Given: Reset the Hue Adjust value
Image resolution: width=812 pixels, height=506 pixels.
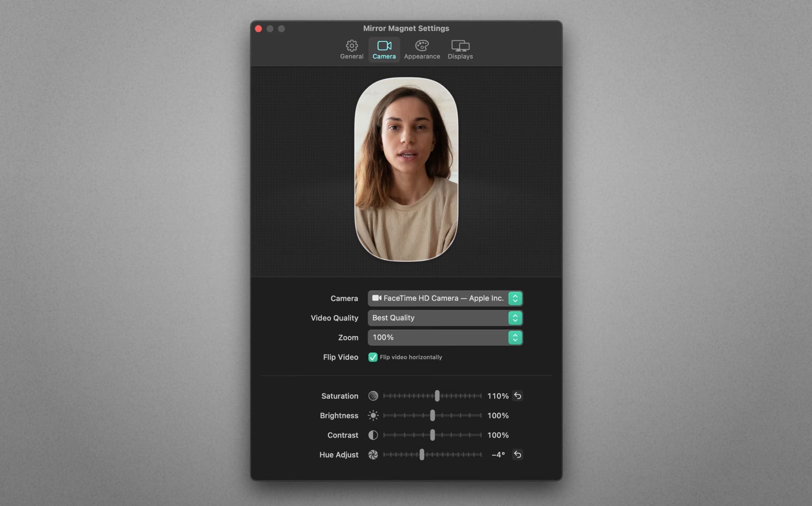Looking at the screenshot, I should [517, 454].
